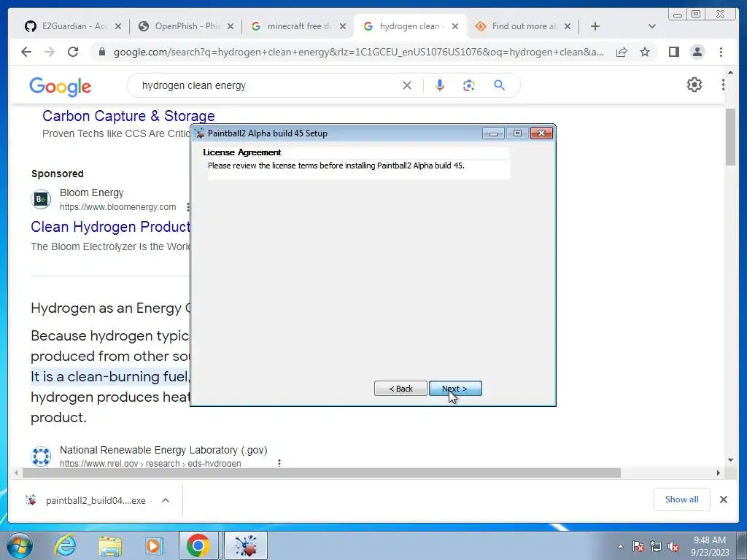The height and width of the screenshot is (560, 747).
Task: Bookmark this page with star
Action: (x=645, y=52)
